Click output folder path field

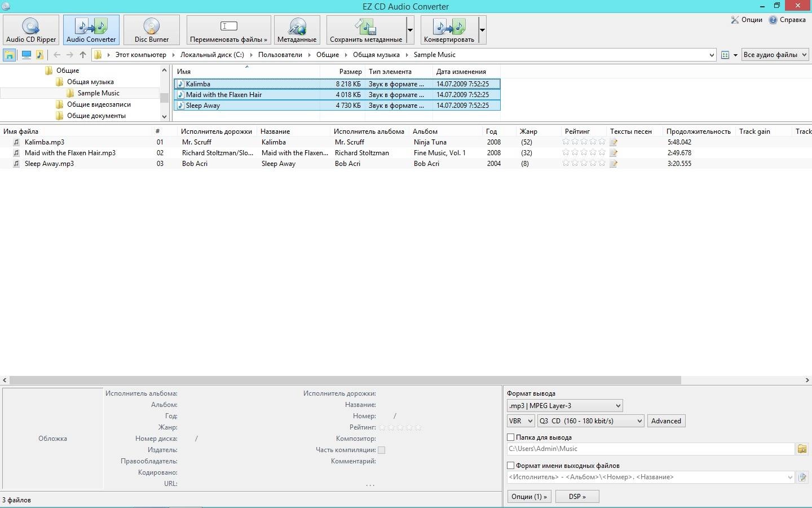(651, 449)
